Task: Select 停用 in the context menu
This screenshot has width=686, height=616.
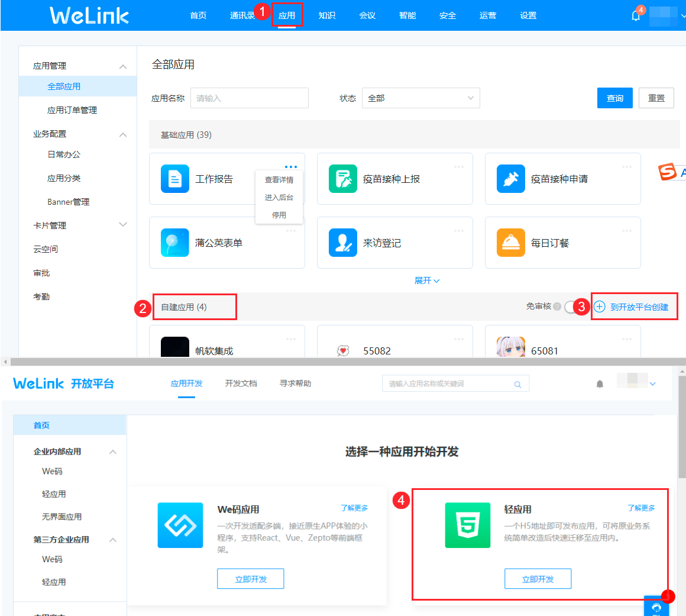Action: 279,215
